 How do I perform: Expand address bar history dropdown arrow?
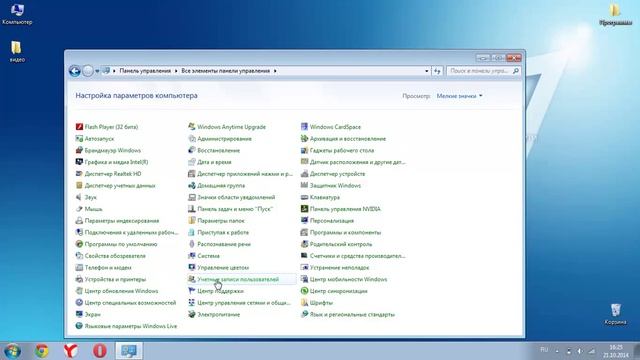(427, 71)
